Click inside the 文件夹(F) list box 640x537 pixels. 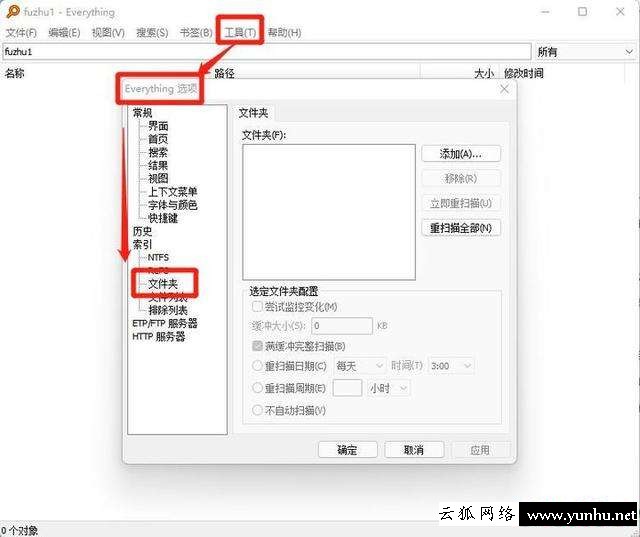(x=329, y=212)
